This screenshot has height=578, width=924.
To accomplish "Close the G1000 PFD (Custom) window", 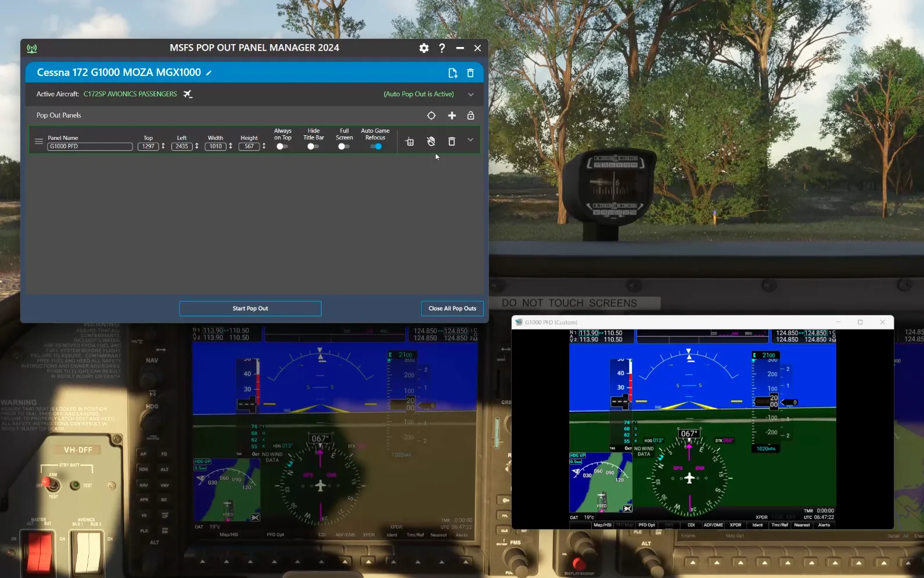I will tap(883, 322).
